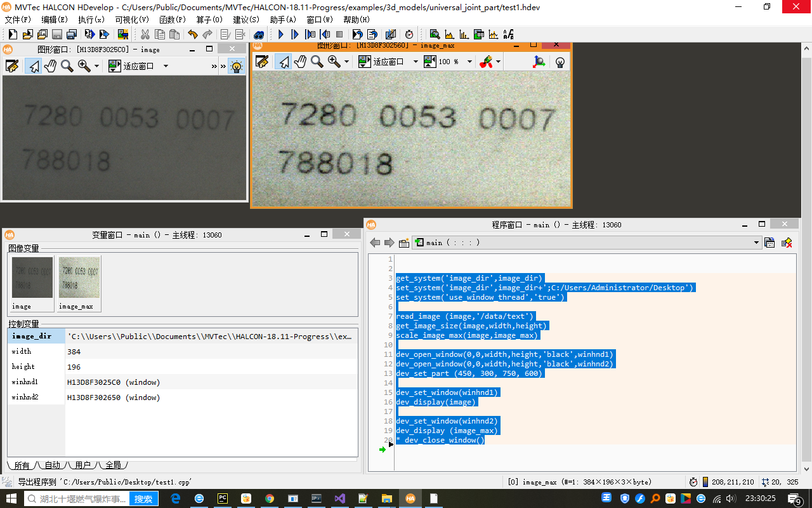Toggle the light bulb icon in image_max window

tap(560, 62)
